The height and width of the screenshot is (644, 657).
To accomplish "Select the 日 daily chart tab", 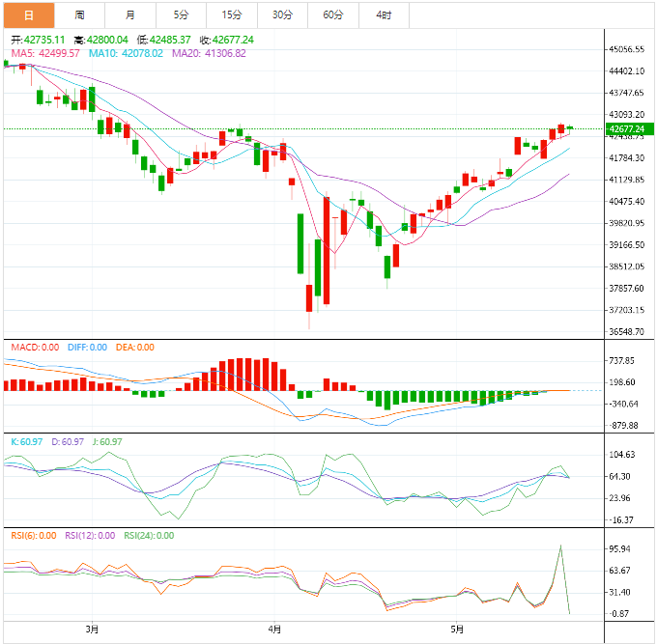I will pyautogui.click(x=28, y=14).
